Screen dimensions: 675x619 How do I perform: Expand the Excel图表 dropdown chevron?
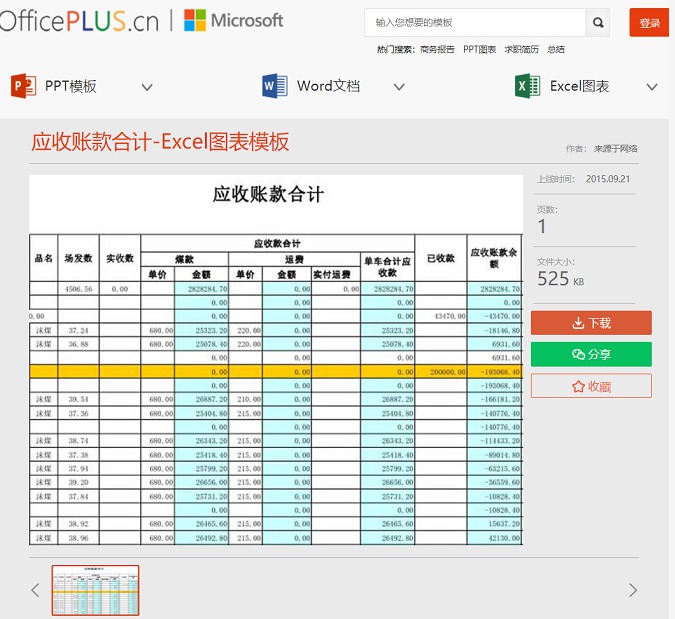[x=652, y=87]
